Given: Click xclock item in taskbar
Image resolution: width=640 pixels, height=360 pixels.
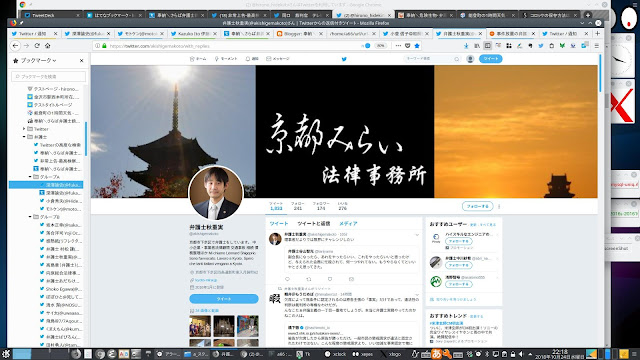Looking at the screenshot, I should pos(336,354).
